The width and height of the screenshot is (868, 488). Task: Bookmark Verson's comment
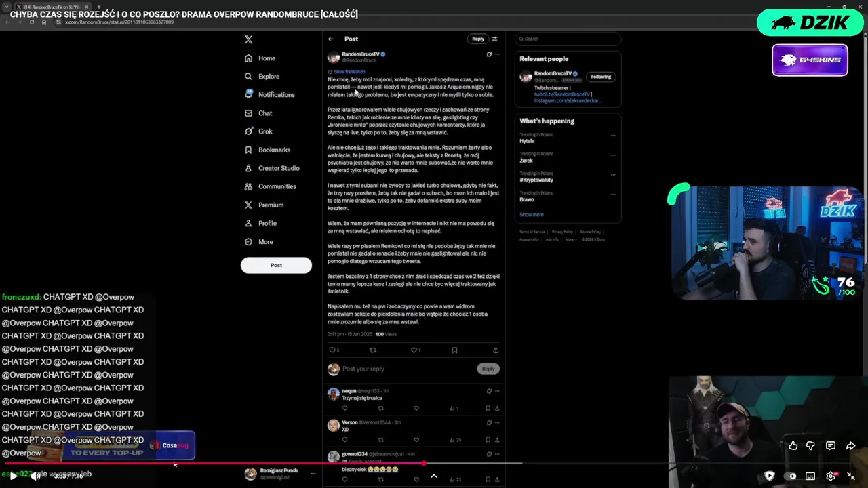click(x=488, y=440)
